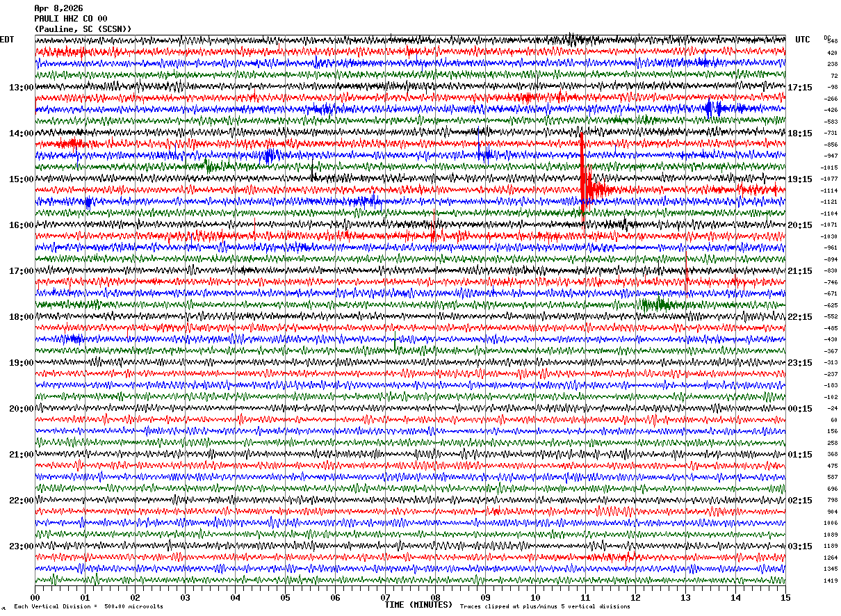The width and height of the screenshot is (841, 616).
Task: Select the 'EDT' timezone heading
Action: [7, 40]
